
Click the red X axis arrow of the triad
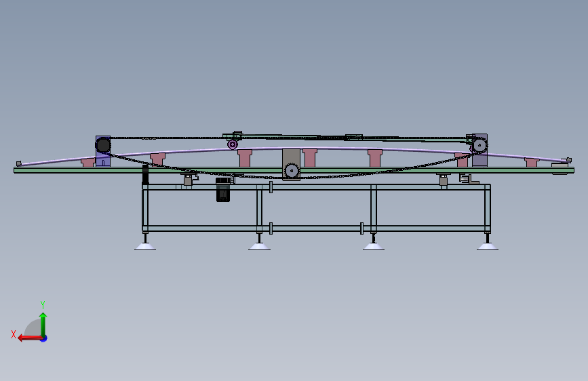tap(30, 338)
